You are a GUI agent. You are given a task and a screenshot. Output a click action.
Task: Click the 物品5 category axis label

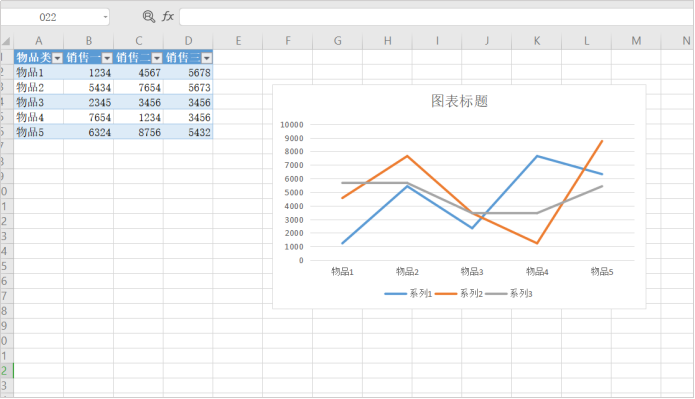click(x=602, y=271)
